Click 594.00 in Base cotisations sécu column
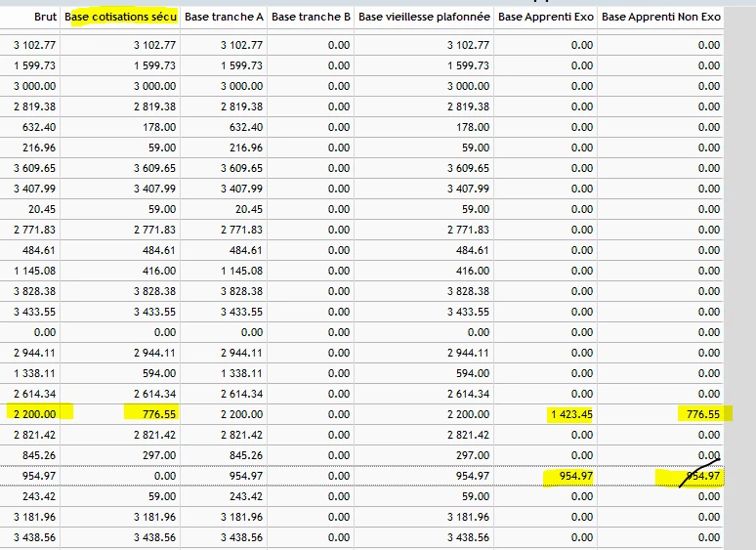756x550 pixels. tap(159, 373)
